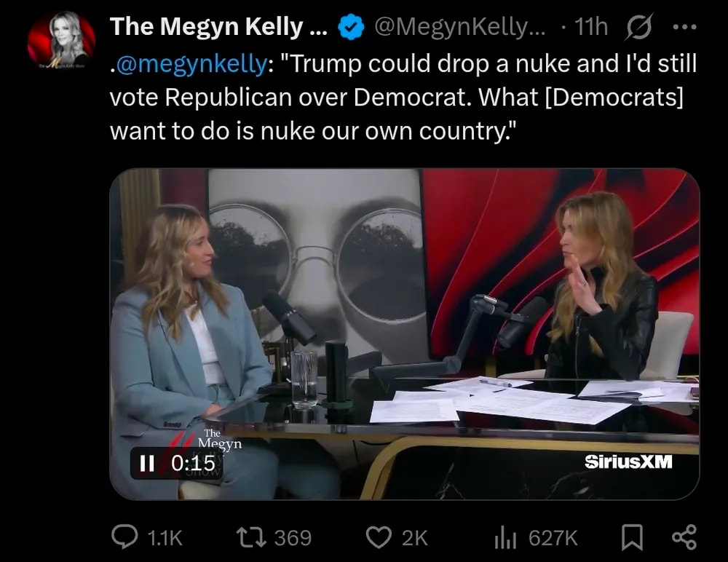The height and width of the screenshot is (562, 728).
Task: Click the 0:15 video time indicator
Action: 192,463
